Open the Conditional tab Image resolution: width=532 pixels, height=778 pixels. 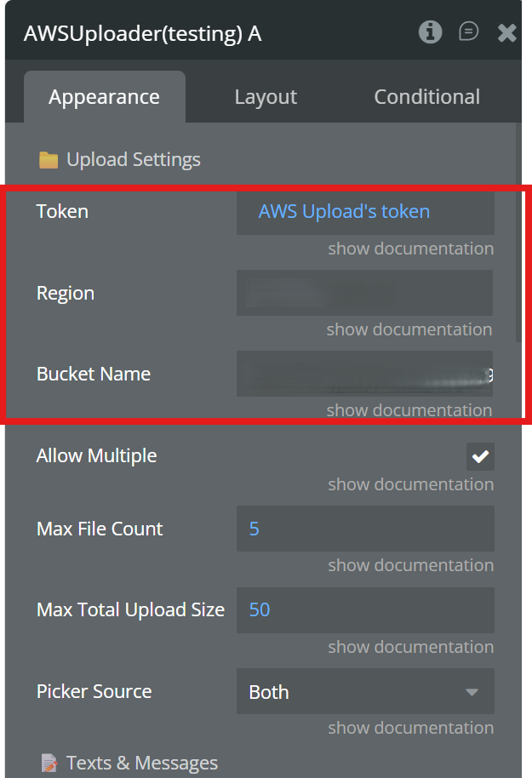point(426,97)
